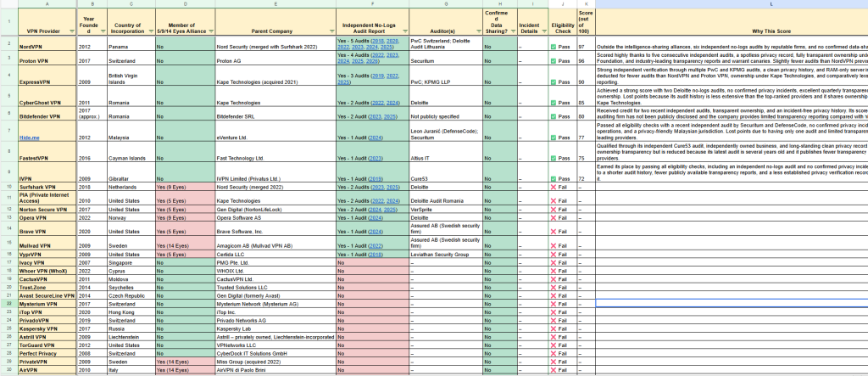Click the red Fail X for PrivateVPN
Viewport: 868px width, 376px height.
[554, 362]
